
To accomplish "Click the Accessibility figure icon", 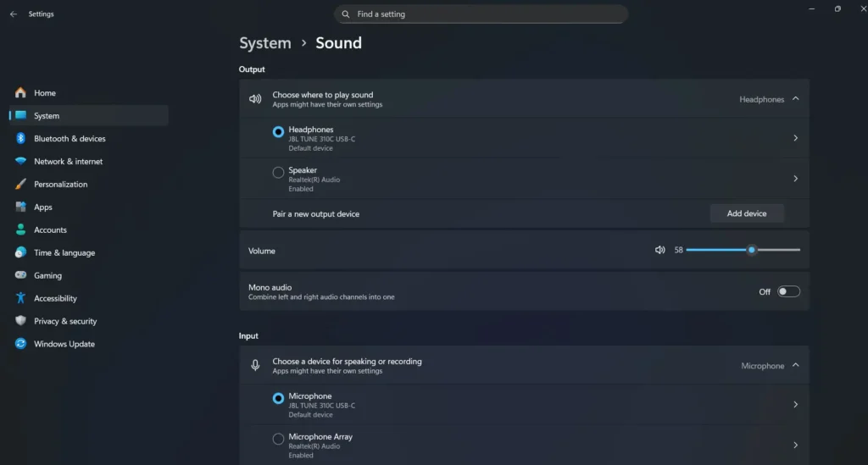I will click(20, 298).
